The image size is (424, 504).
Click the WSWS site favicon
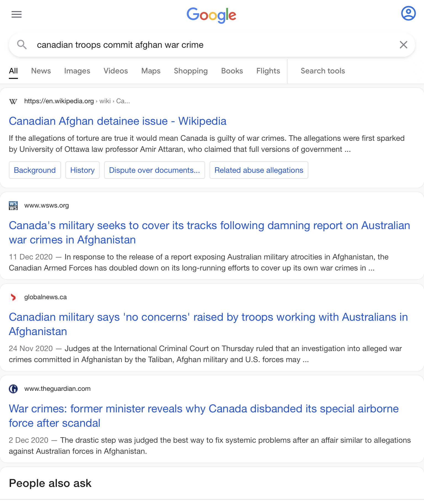(13, 206)
